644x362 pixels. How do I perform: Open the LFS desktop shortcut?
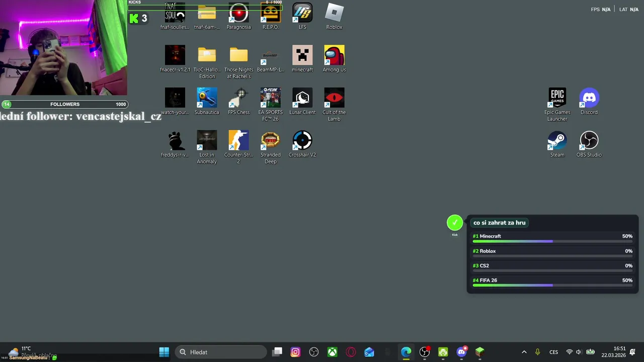pyautogui.click(x=302, y=17)
